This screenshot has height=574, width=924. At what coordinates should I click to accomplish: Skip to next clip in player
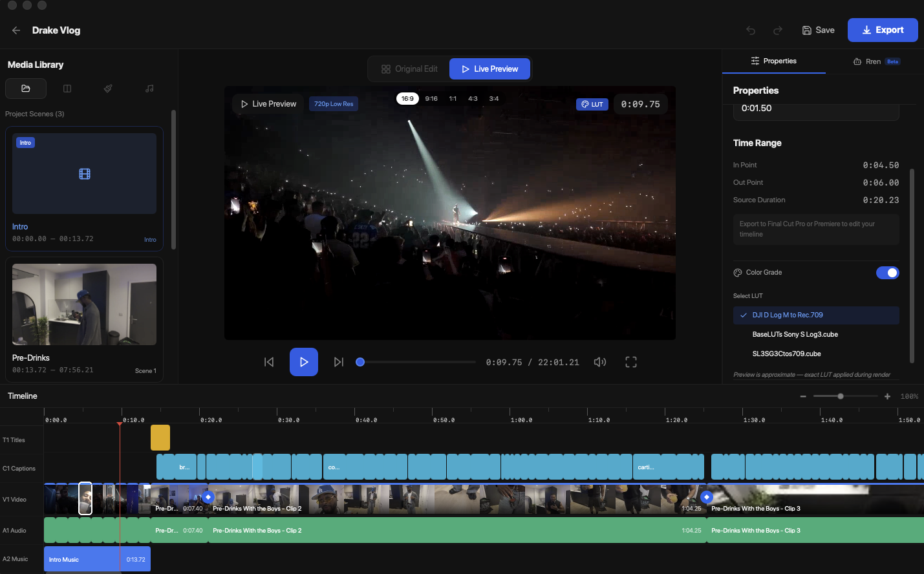click(x=338, y=362)
